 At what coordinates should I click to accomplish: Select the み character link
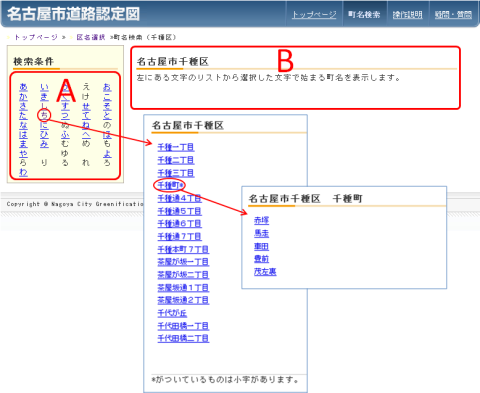point(44,144)
